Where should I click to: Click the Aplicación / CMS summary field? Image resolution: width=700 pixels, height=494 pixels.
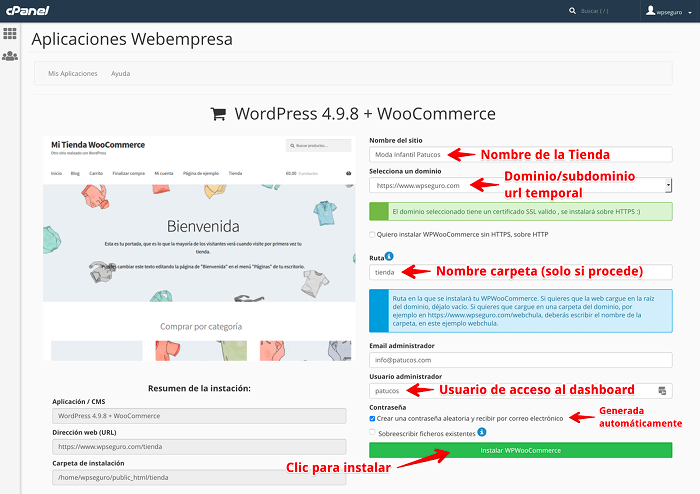[199, 416]
